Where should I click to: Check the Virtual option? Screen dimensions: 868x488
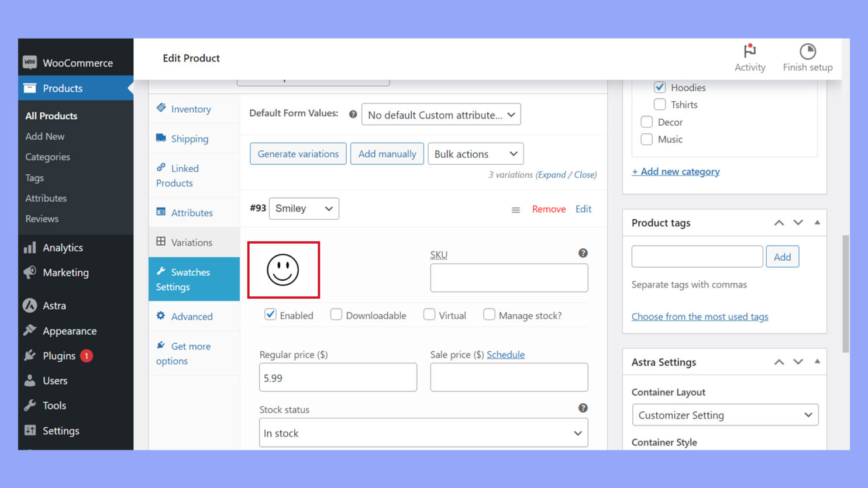coord(429,314)
